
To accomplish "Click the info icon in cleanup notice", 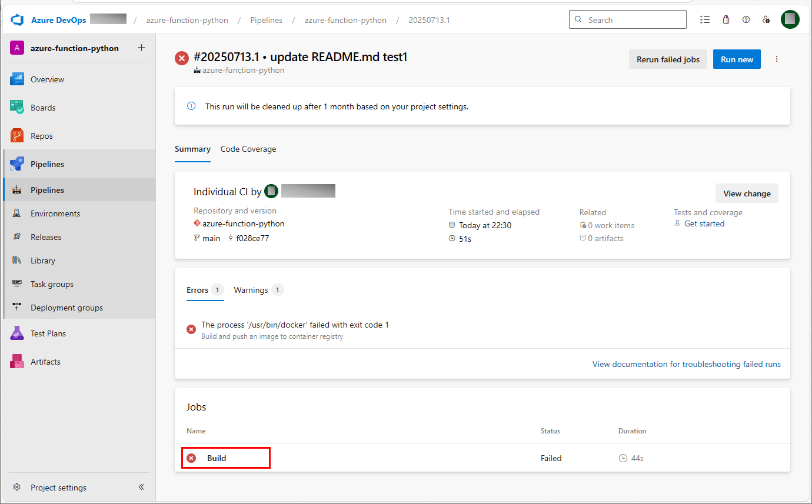I will point(191,106).
